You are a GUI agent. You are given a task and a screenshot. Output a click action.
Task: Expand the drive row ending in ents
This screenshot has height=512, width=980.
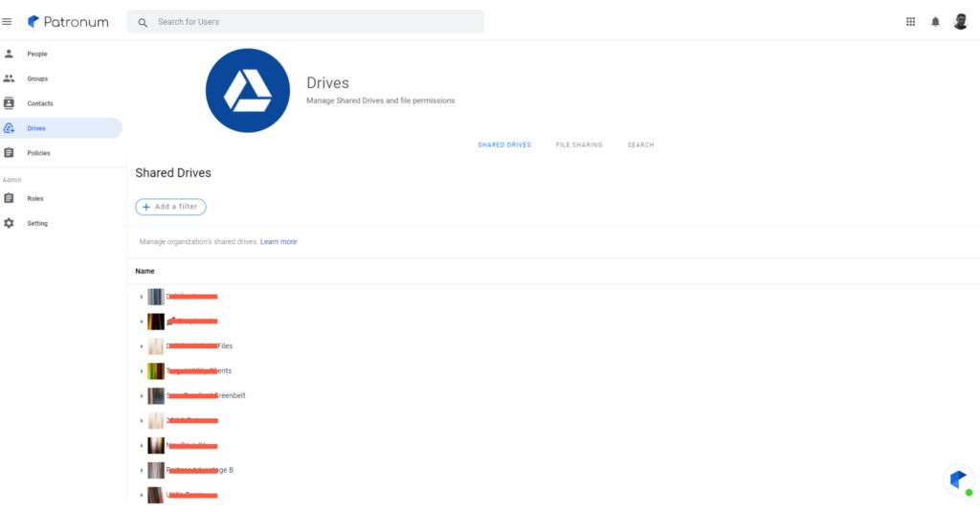point(142,371)
